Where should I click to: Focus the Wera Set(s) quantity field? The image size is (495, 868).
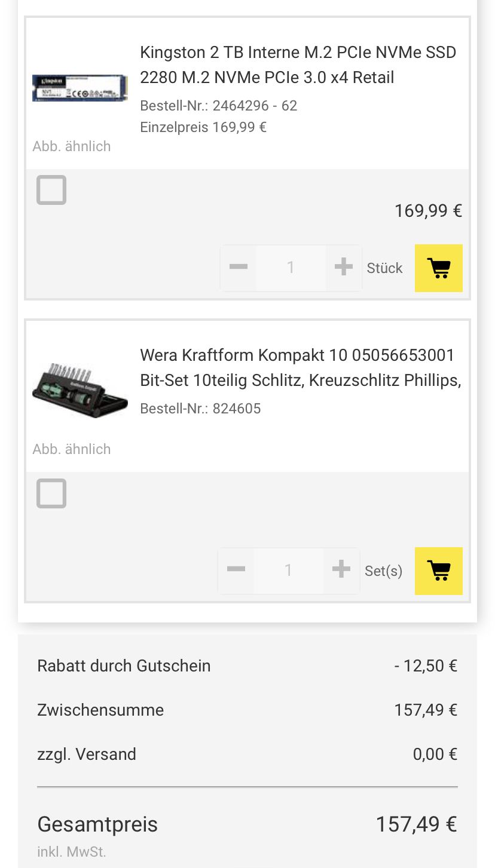pos(288,571)
